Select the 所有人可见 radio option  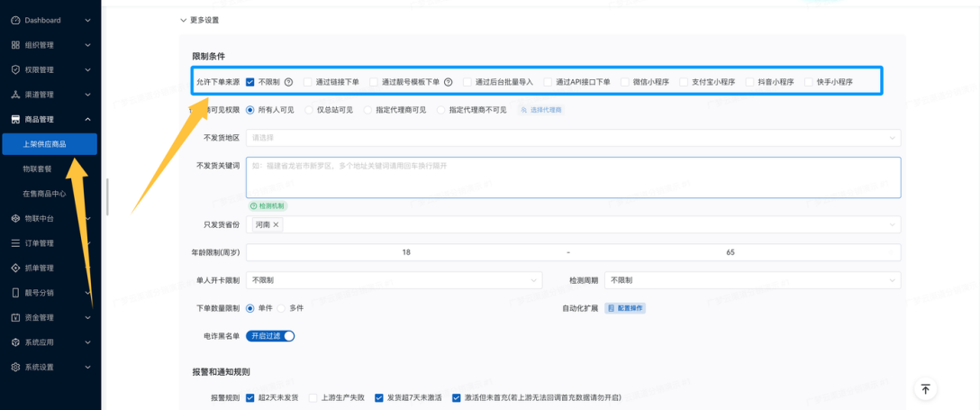(250, 110)
